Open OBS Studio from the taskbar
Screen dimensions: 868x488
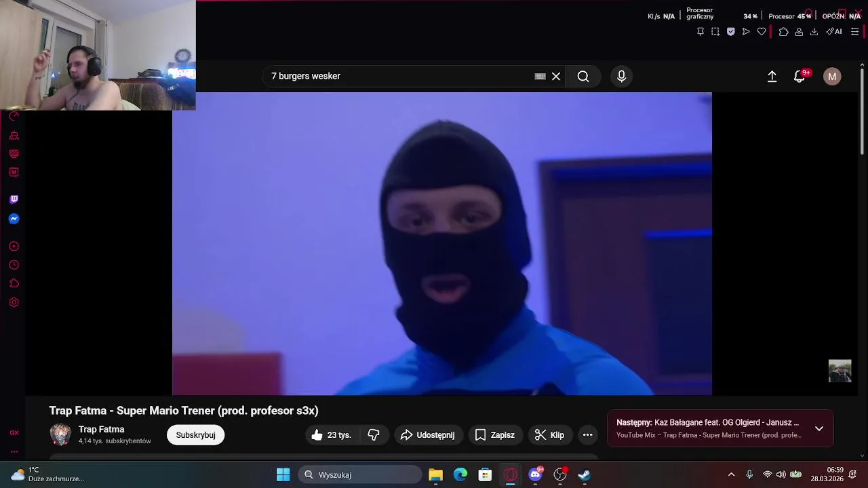560,474
